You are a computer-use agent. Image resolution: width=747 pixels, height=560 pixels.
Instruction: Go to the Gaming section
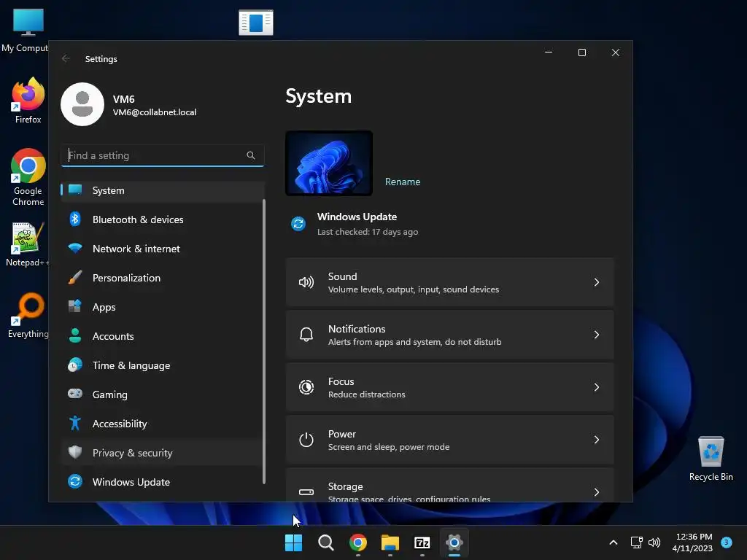(x=163, y=394)
